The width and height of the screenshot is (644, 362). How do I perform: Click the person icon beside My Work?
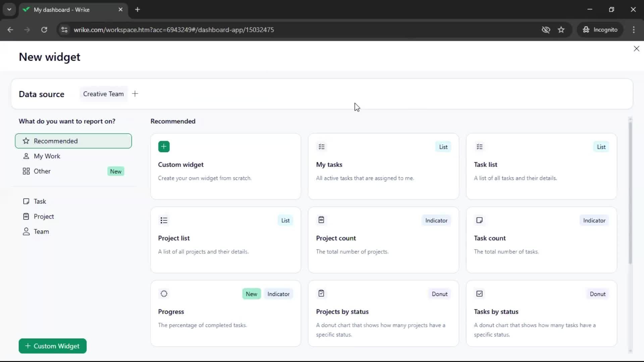pyautogui.click(x=26, y=156)
